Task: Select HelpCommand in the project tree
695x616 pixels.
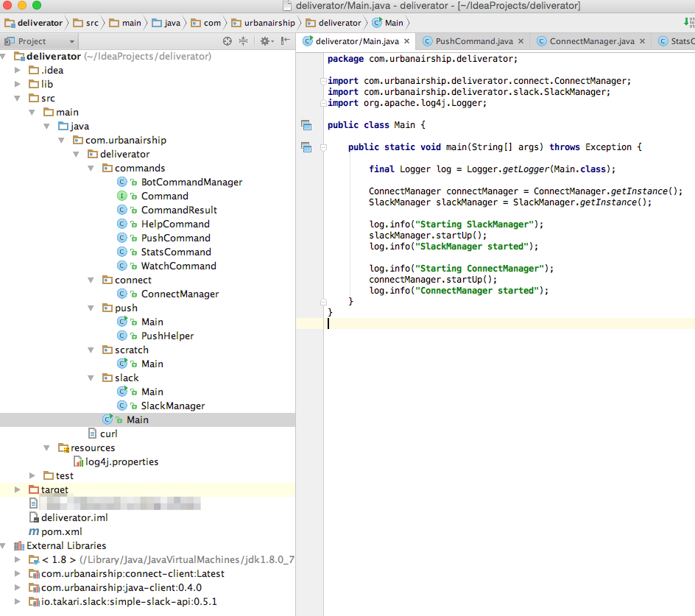Action: tap(175, 224)
